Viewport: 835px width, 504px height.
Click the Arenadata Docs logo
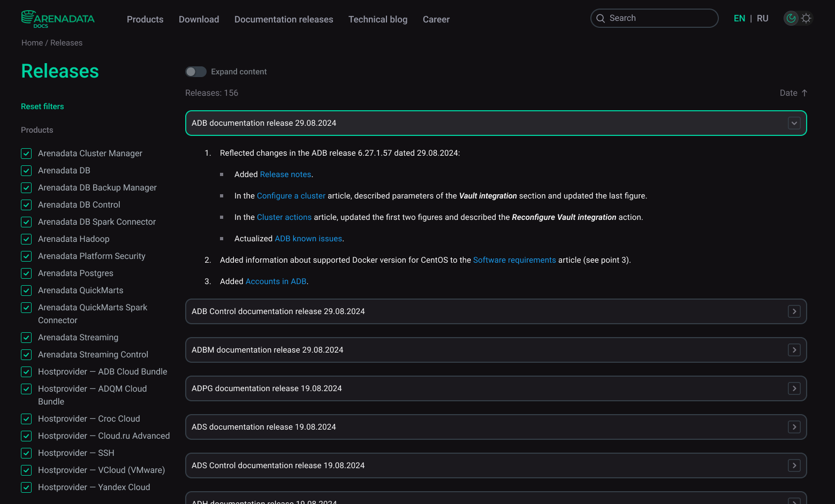tap(58, 19)
